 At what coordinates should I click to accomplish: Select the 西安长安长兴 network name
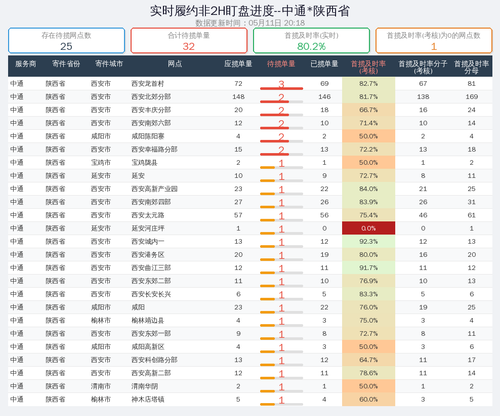point(151,294)
